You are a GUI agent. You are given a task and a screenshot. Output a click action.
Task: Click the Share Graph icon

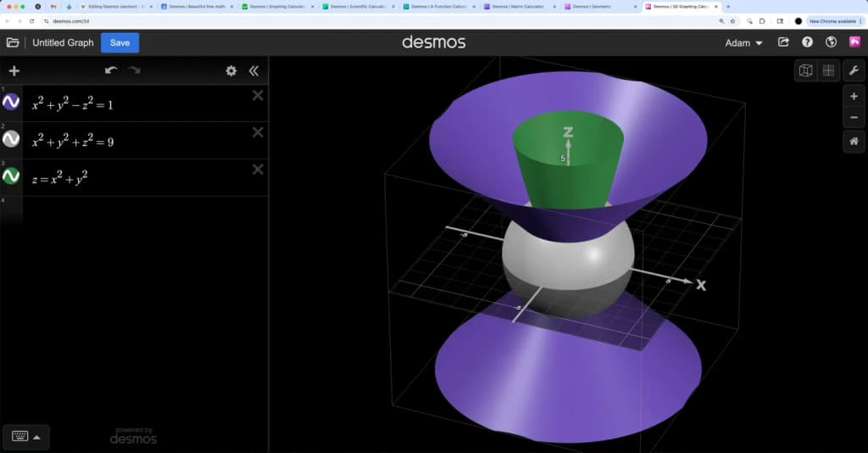pos(783,42)
